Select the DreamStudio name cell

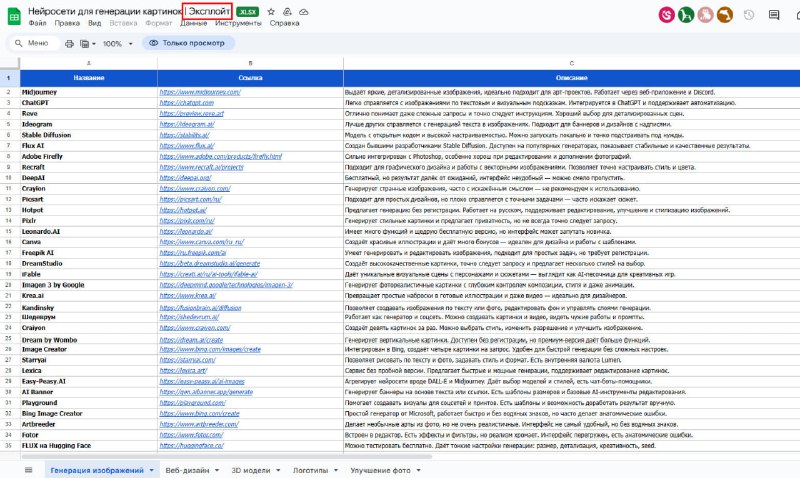pos(89,264)
